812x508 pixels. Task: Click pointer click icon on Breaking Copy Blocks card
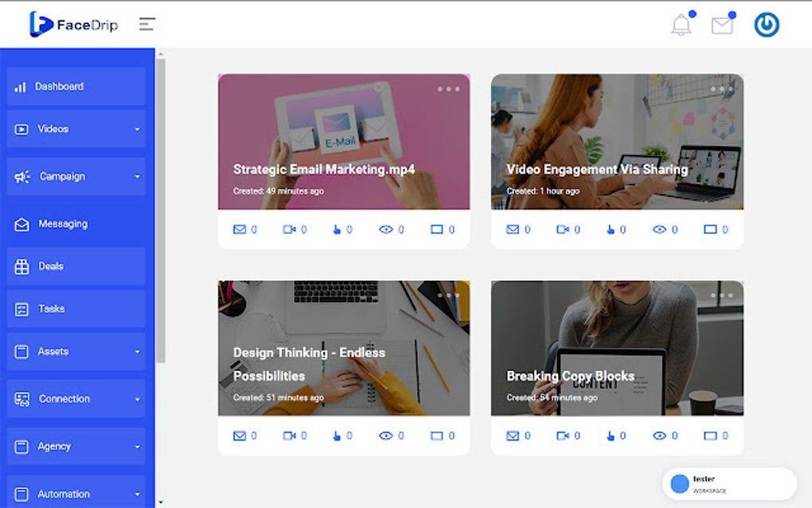[610, 436]
